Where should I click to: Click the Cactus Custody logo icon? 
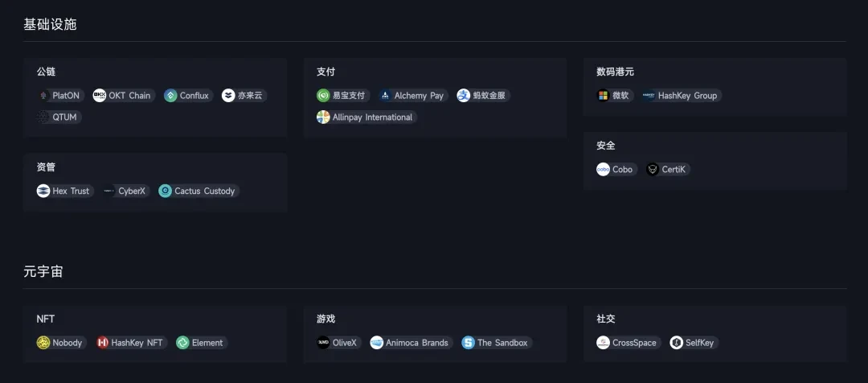click(166, 191)
